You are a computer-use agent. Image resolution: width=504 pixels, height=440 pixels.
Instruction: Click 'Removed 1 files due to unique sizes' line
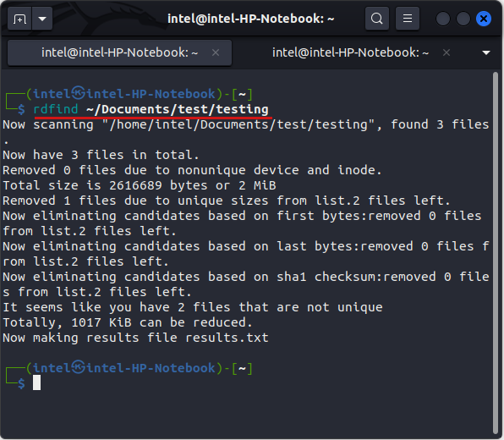point(226,201)
